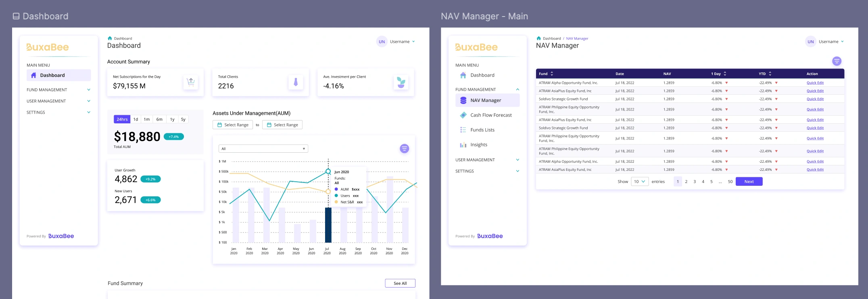Click the Ave. Investment plant icon
Viewport: 868px width, 299px height.
pos(401,82)
